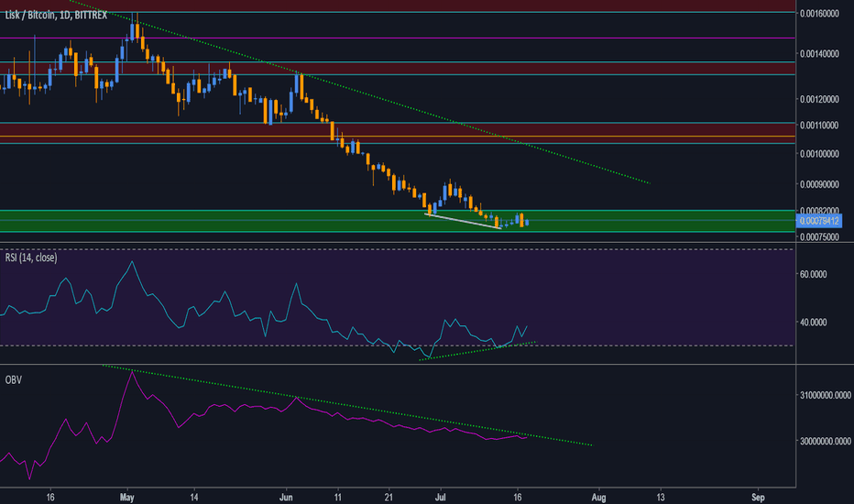Viewport: 854px width, 504px height.
Task: Select the green dotted downtrend line on the price chart
Action: [359, 93]
